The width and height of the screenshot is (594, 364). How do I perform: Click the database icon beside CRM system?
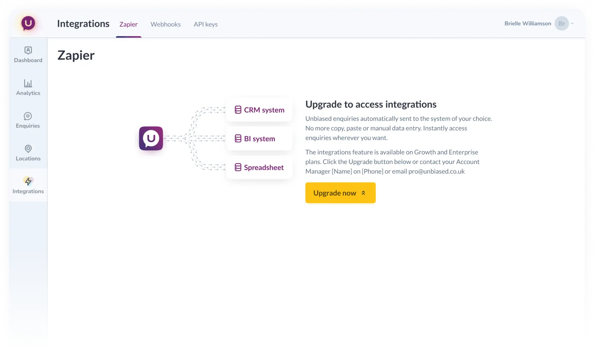(x=238, y=110)
